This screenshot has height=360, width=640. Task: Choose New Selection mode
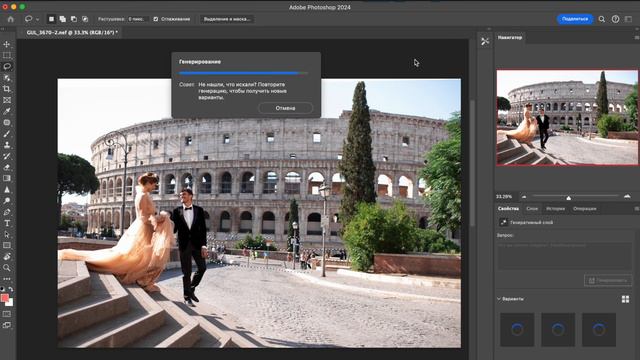coord(51,19)
